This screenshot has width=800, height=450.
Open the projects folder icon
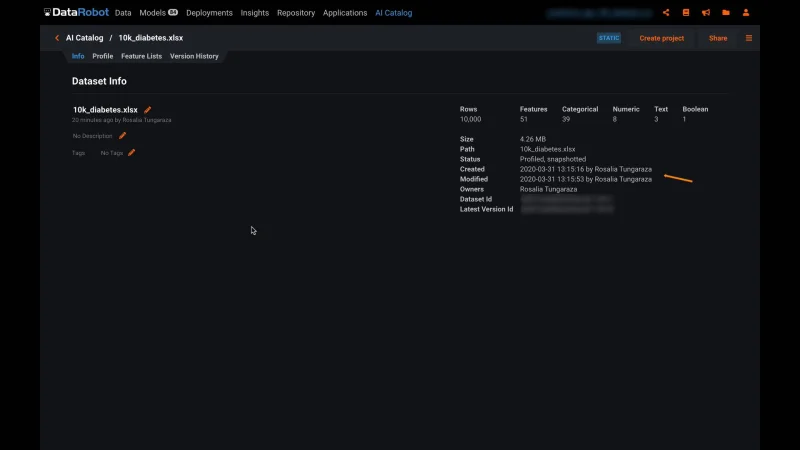tap(726, 13)
